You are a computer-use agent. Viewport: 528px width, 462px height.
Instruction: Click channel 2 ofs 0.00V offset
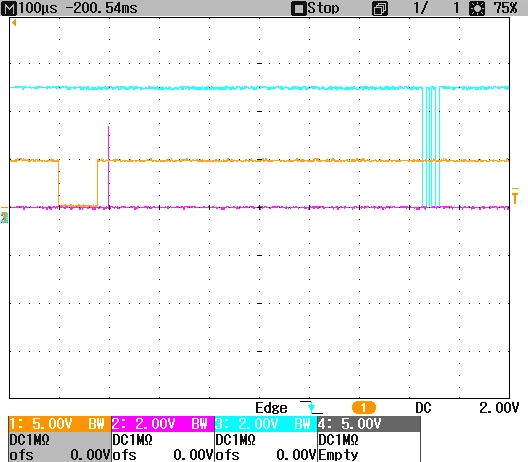coord(163,455)
